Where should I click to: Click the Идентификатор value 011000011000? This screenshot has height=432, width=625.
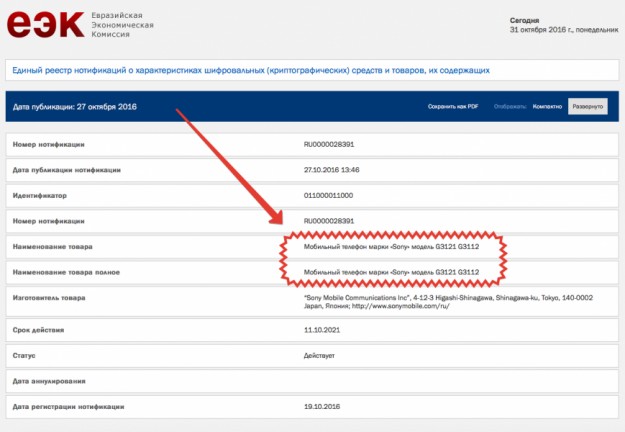pos(328,195)
